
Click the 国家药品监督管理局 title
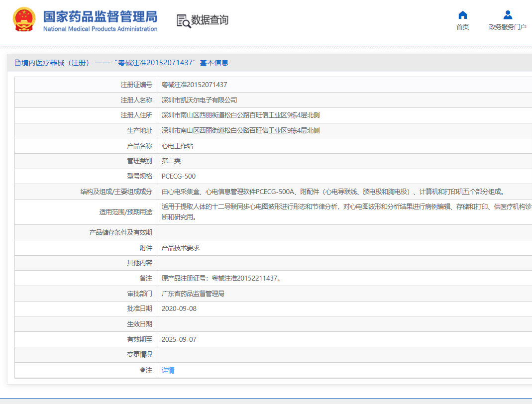[101, 16]
